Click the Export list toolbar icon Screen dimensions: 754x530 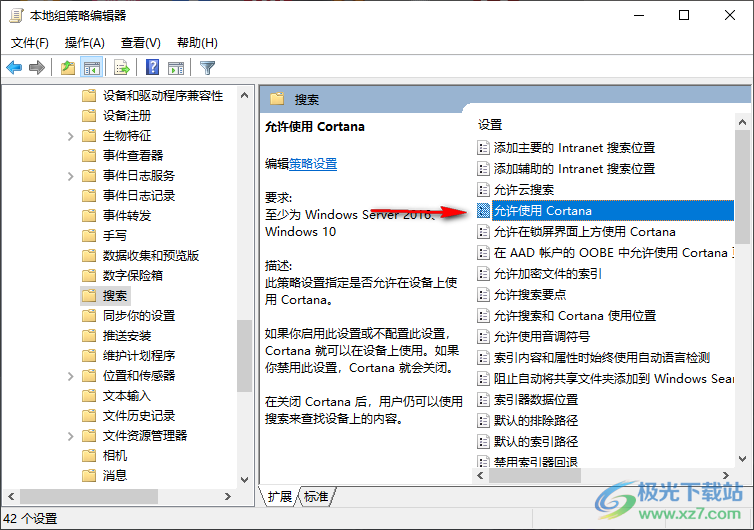click(x=122, y=68)
